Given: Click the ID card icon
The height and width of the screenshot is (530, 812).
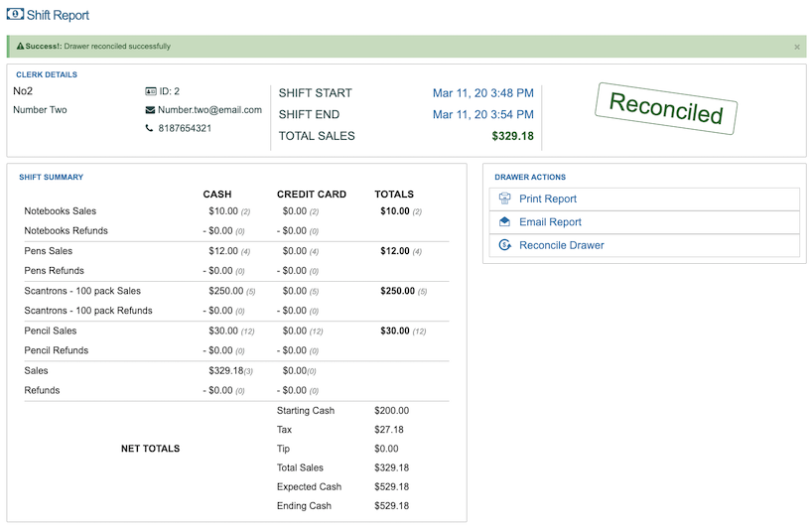Looking at the screenshot, I should pyautogui.click(x=151, y=91).
